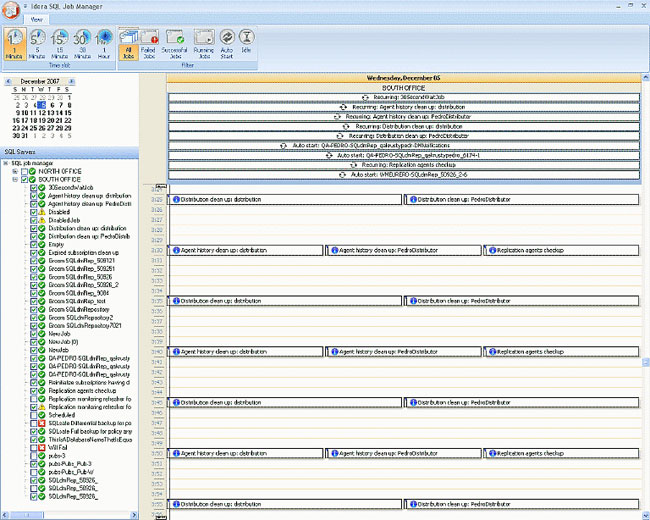
Task: Select December 31 in the calendar
Action: tap(24, 136)
